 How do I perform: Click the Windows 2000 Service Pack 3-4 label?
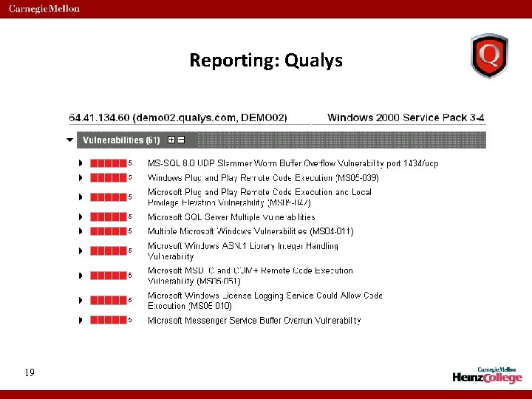406,117
